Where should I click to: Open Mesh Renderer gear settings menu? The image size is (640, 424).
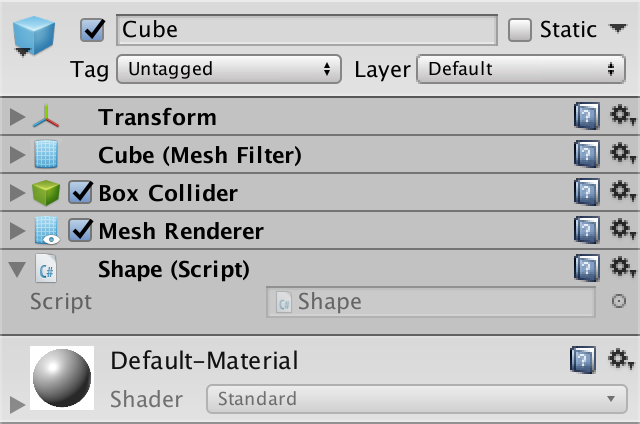[x=623, y=229]
